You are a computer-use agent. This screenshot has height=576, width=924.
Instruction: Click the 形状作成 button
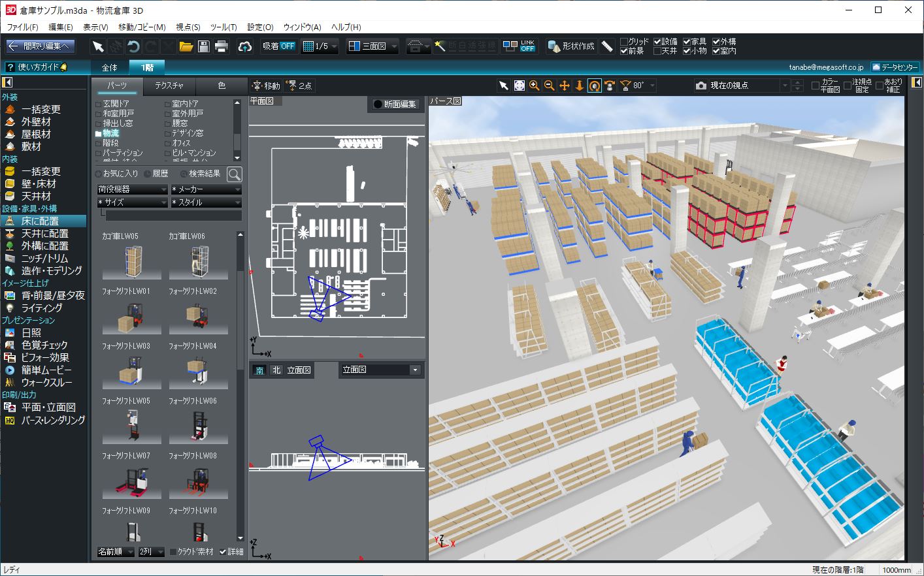(x=572, y=46)
